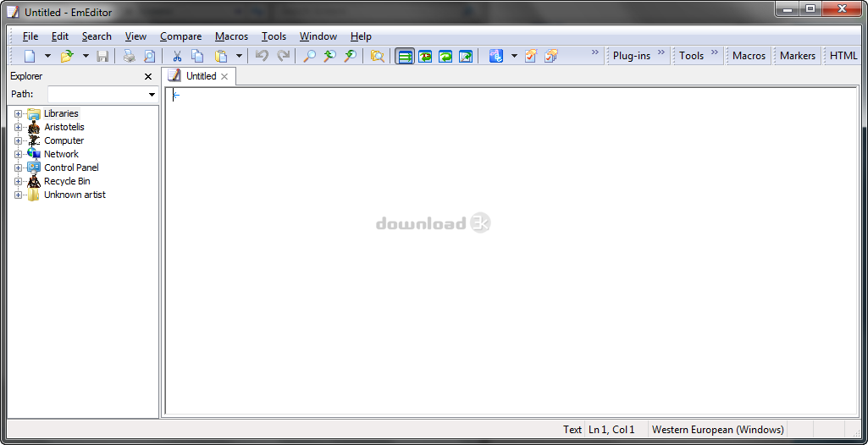Open Properties for Current Configuration icon
868x445 pixels.
pos(530,56)
